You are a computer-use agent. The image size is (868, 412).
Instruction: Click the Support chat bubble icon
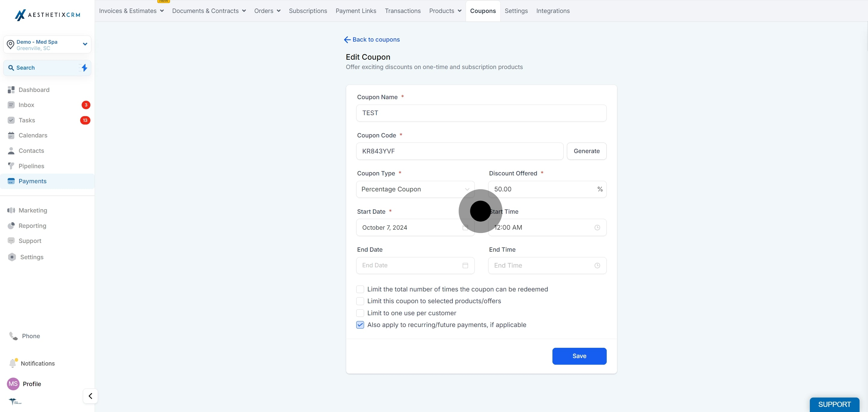pos(11,241)
